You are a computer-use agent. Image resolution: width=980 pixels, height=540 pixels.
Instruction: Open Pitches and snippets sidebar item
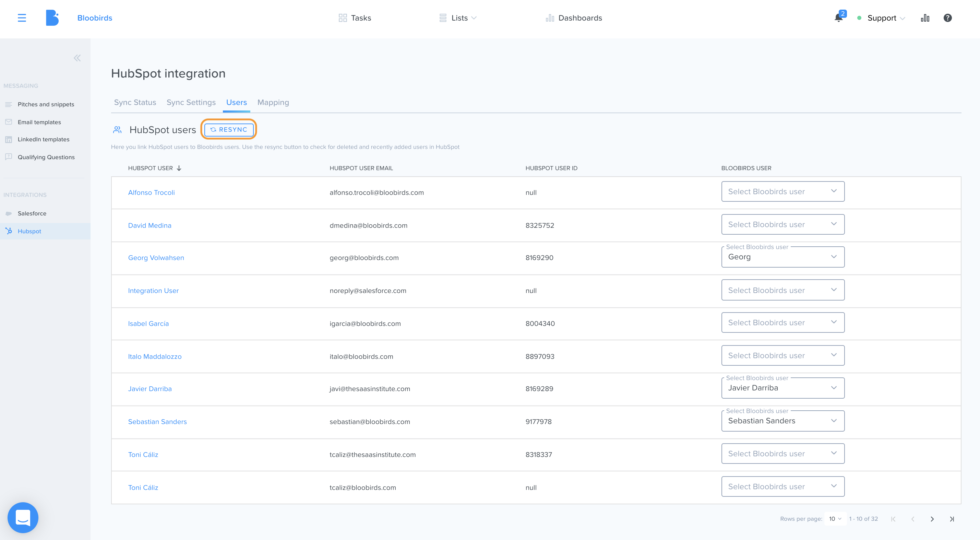pos(46,104)
